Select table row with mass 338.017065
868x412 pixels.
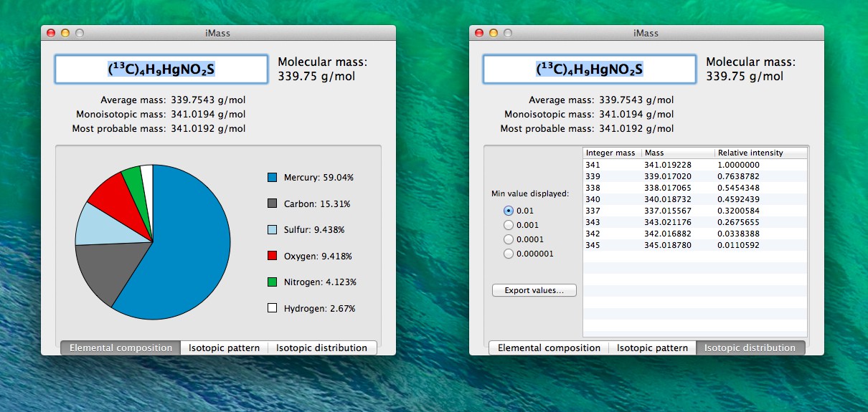coord(695,188)
